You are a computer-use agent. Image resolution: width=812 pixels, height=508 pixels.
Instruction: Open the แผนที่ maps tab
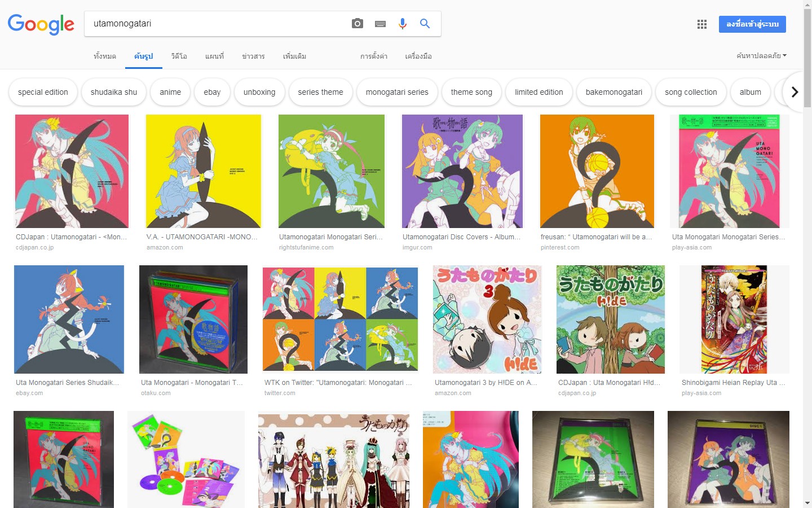(x=214, y=56)
